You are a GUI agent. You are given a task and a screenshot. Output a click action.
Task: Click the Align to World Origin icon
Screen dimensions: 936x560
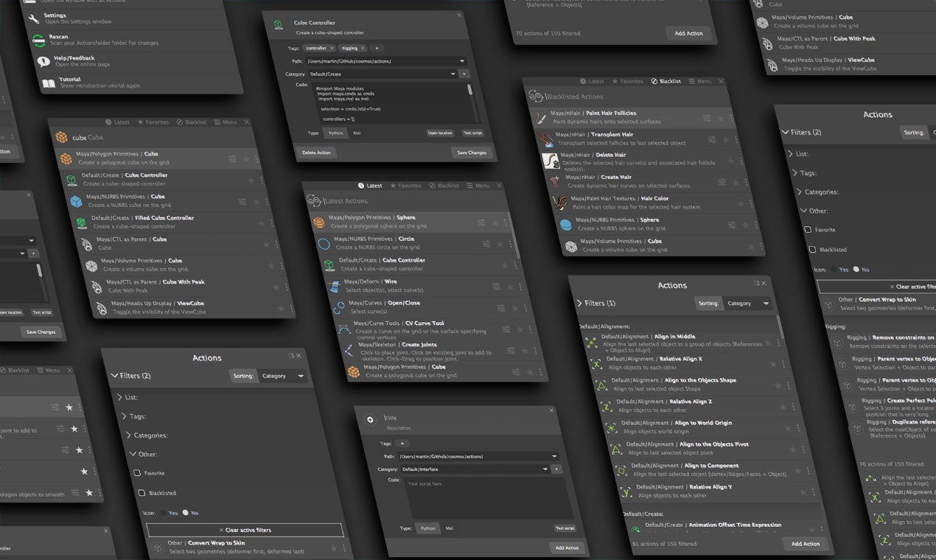[611, 427]
